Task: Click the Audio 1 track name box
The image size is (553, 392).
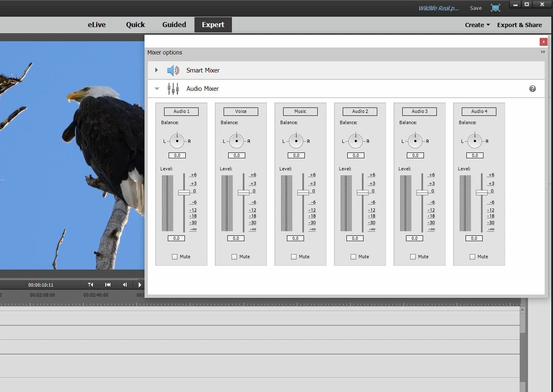Action: (181, 111)
